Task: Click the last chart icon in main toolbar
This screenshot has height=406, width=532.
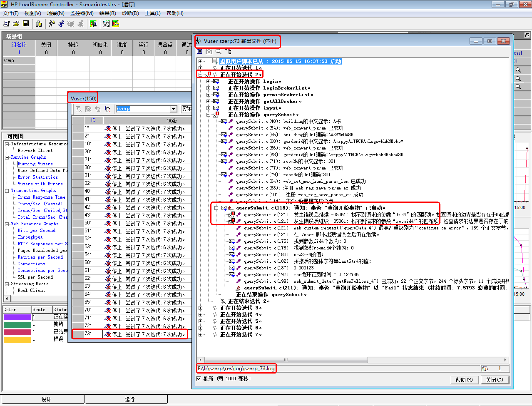Action: (x=116, y=24)
